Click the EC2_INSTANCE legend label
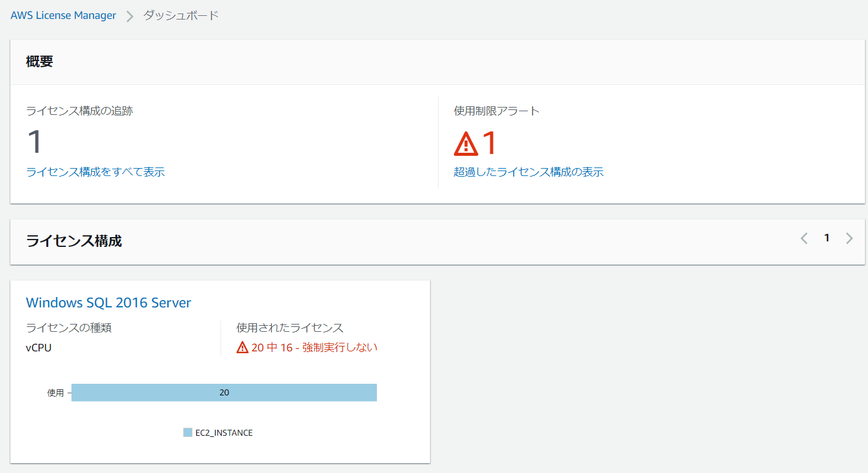Viewport: 868px width, 473px height. (x=224, y=433)
